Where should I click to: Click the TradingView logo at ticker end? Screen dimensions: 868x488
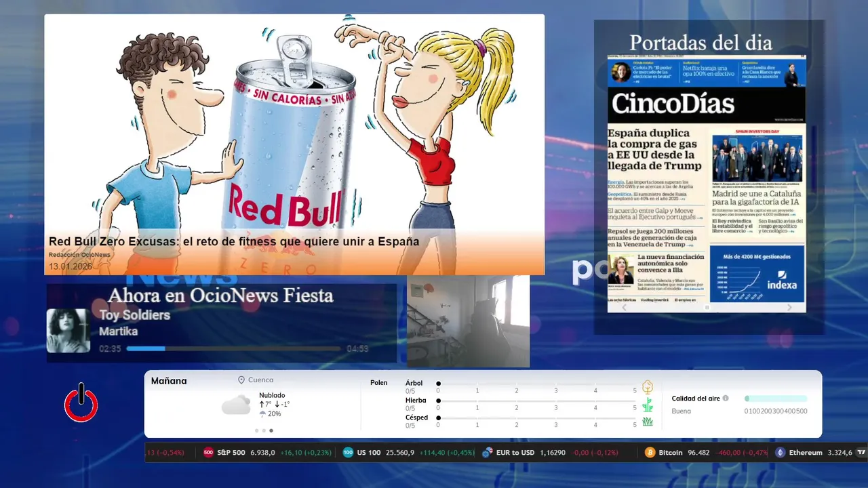(x=862, y=453)
